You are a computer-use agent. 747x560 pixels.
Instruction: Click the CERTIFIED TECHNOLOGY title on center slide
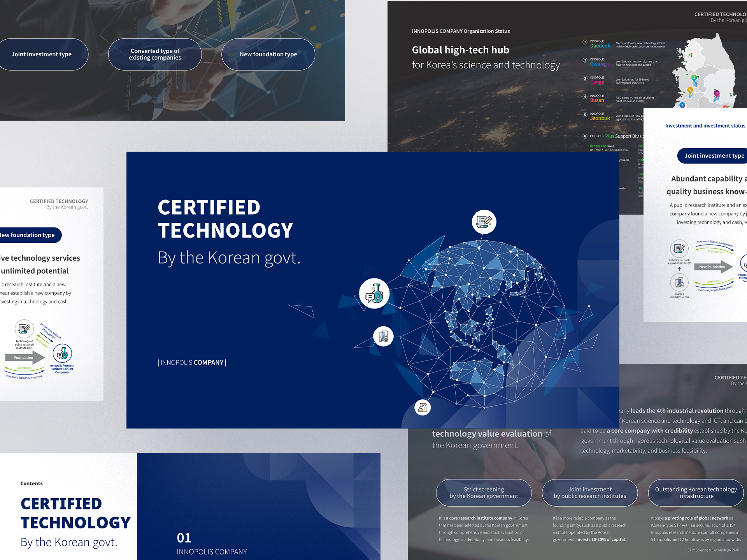coord(225,219)
